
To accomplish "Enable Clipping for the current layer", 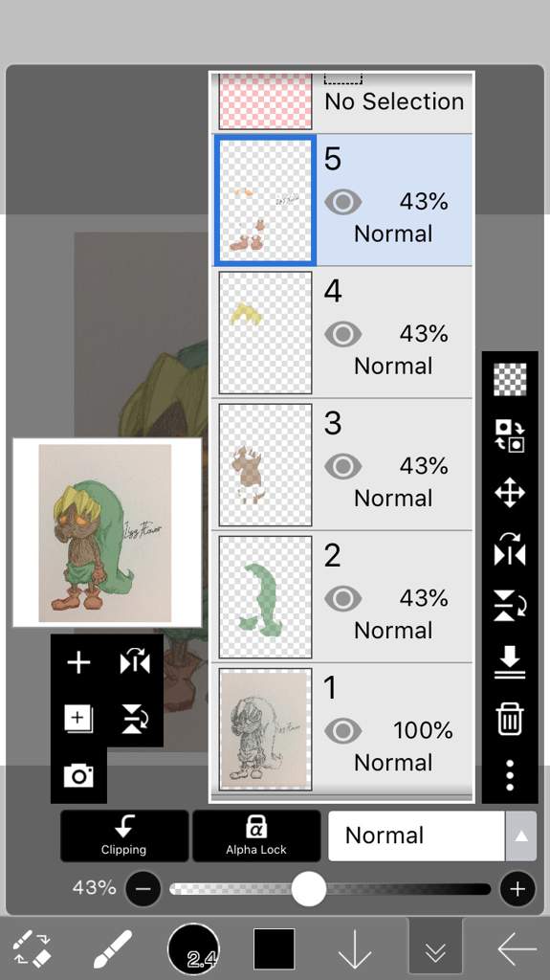I will point(124,836).
